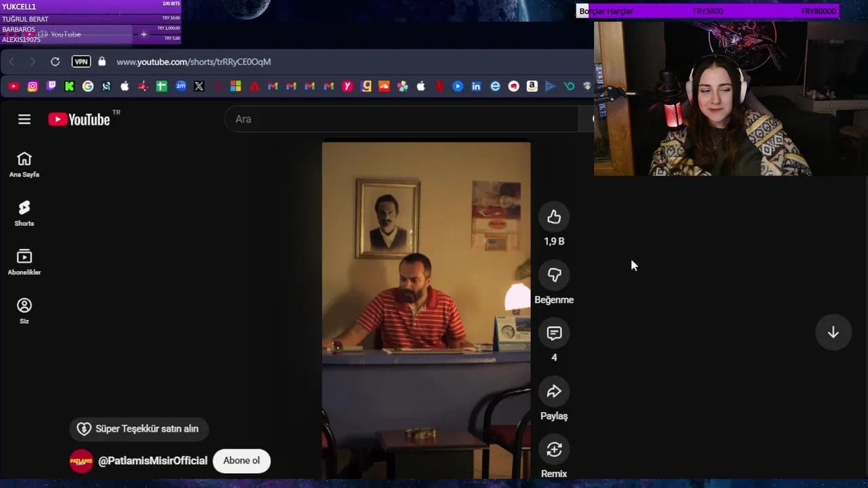This screenshot has height=488, width=868.
Task: Open the SoundCloud bookmark
Action: pyautogui.click(x=384, y=86)
